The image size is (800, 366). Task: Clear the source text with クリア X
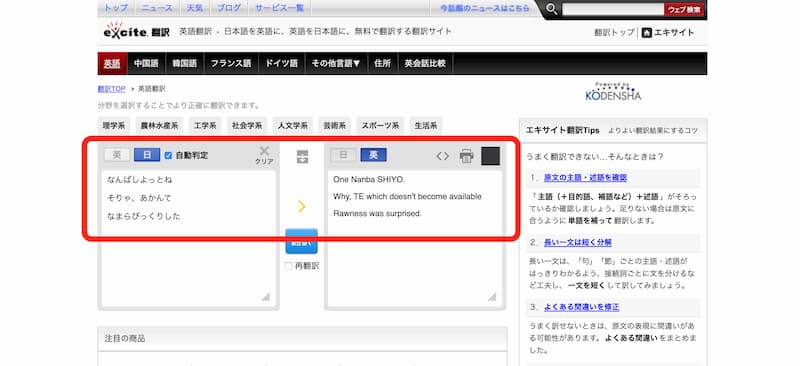tap(264, 155)
